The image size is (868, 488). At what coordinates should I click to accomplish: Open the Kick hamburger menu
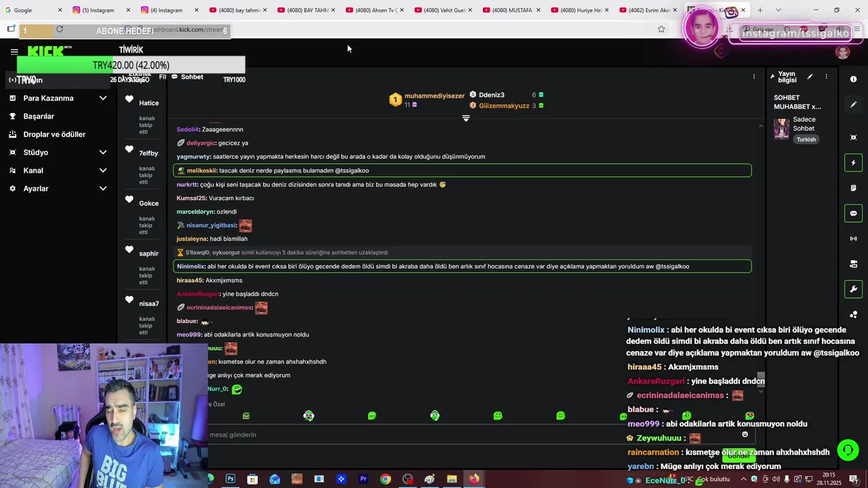pyautogui.click(x=14, y=52)
